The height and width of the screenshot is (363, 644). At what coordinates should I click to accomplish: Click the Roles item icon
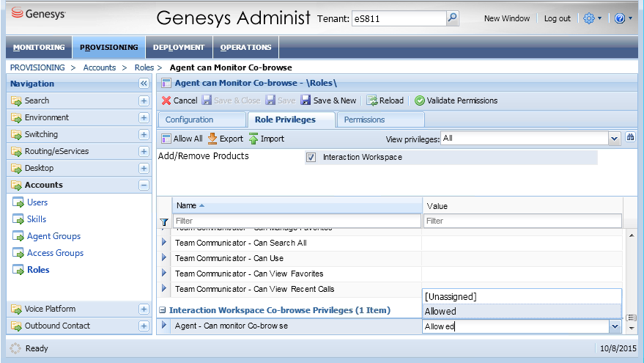pos(18,270)
